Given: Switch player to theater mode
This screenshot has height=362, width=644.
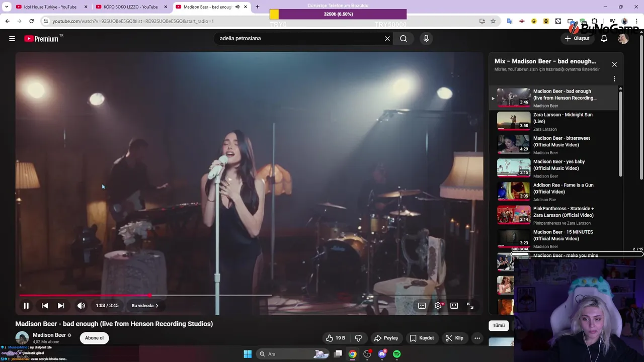Looking at the screenshot, I should [x=454, y=306].
